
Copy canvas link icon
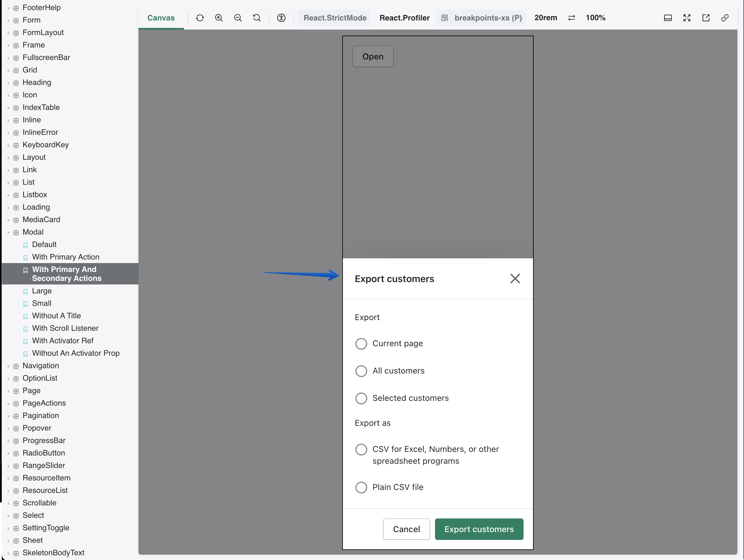click(x=725, y=18)
